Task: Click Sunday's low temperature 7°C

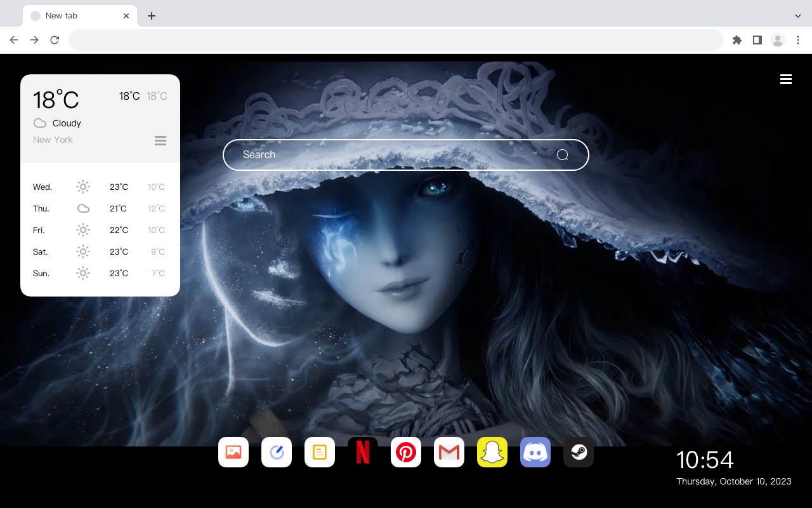Action: [x=158, y=274]
